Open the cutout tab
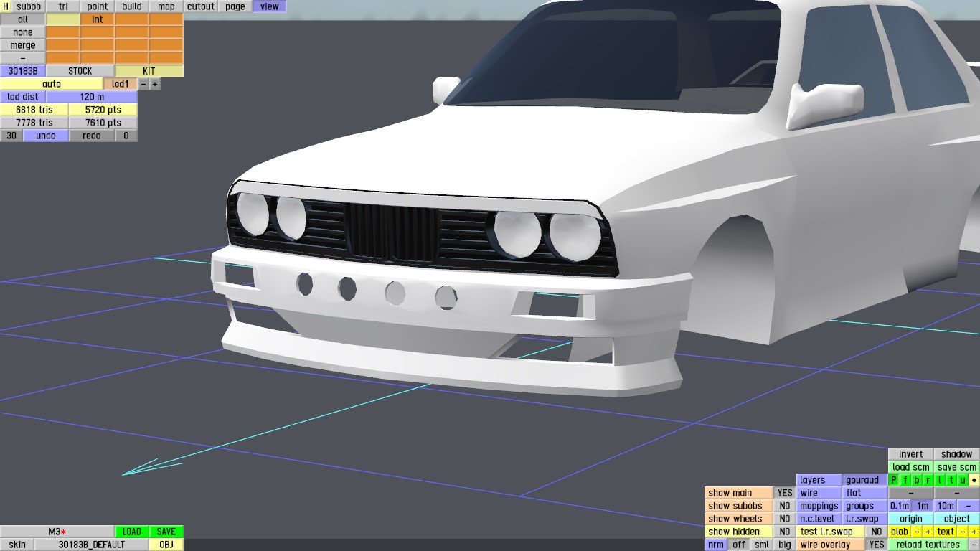Viewport: 980px width, 551px height. (x=201, y=6)
